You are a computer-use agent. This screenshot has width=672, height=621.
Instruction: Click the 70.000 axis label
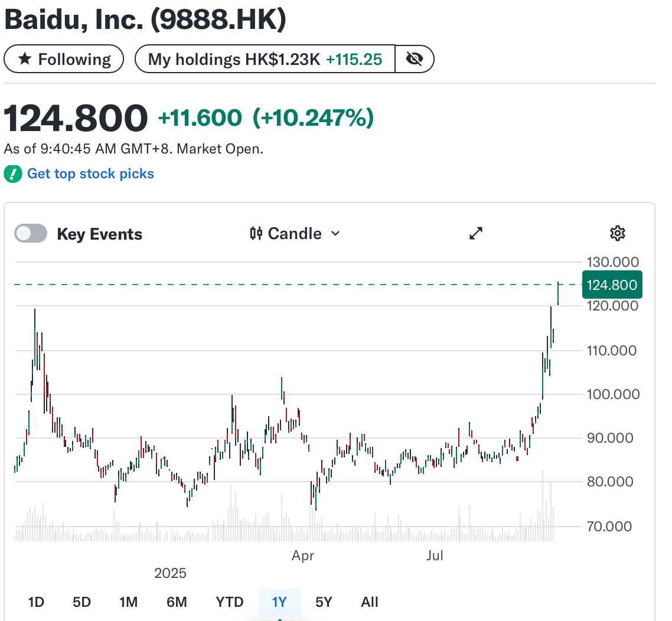click(x=609, y=527)
